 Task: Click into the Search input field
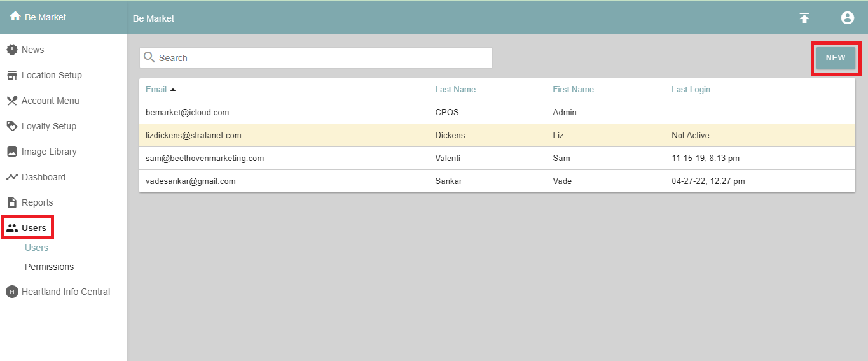coord(321,58)
